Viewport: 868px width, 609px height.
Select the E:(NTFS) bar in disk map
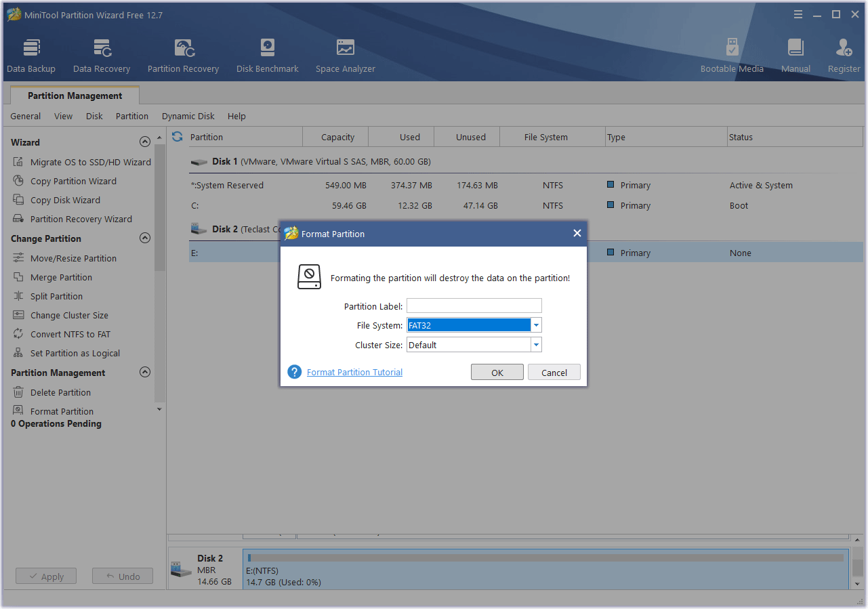pos(545,568)
